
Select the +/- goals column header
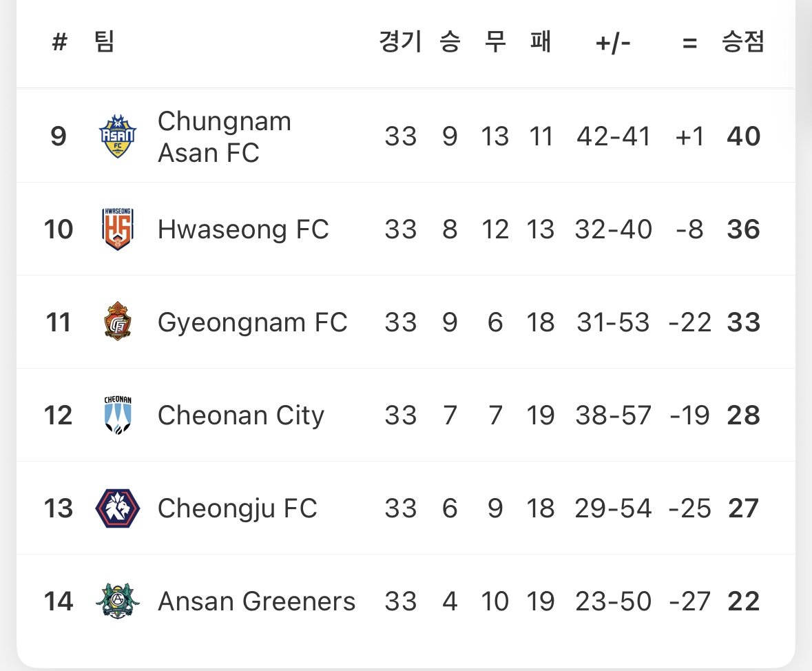pos(613,43)
